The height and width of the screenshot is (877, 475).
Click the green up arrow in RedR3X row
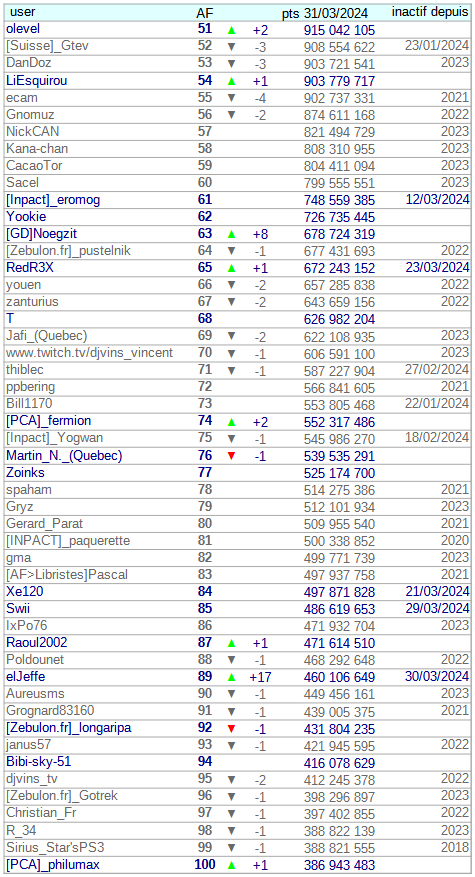(x=232, y=268)
